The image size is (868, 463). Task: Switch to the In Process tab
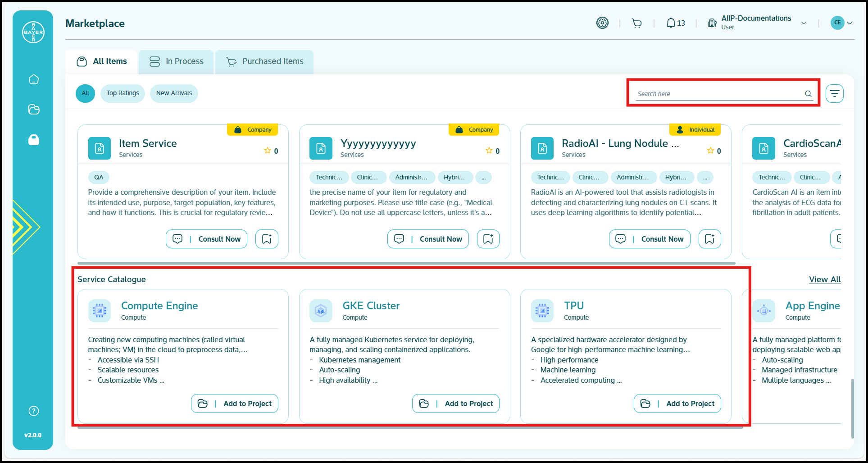(177, 61)
